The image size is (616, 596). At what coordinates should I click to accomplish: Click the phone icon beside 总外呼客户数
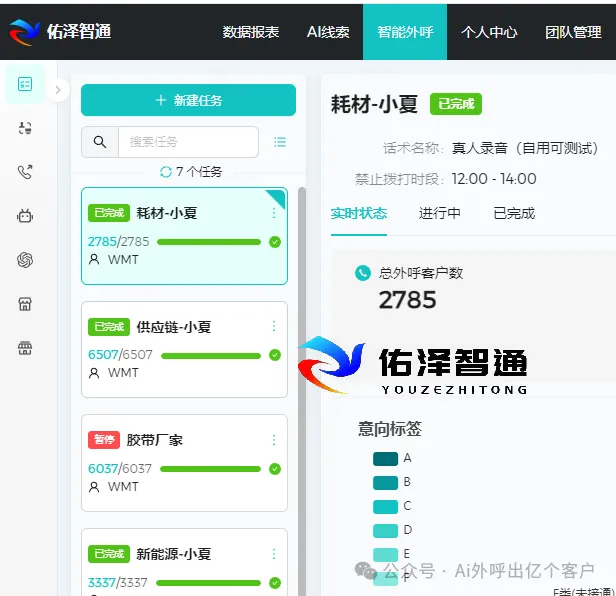click(363, 273)
